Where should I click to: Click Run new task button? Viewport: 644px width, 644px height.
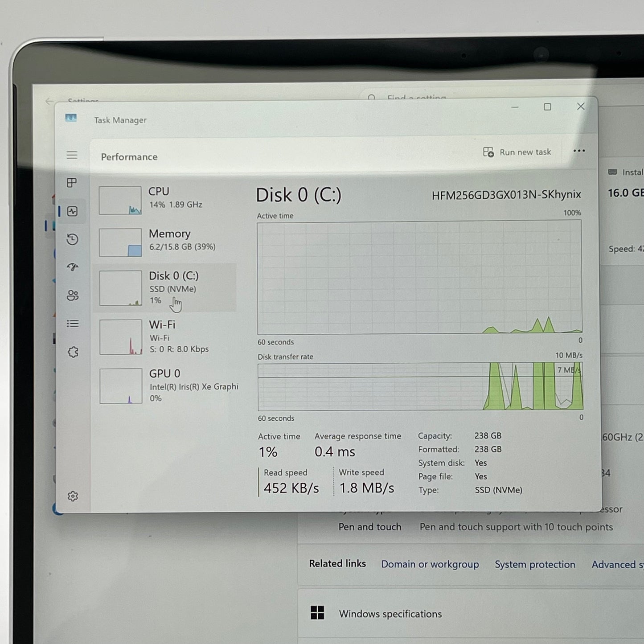click(517, 152)
